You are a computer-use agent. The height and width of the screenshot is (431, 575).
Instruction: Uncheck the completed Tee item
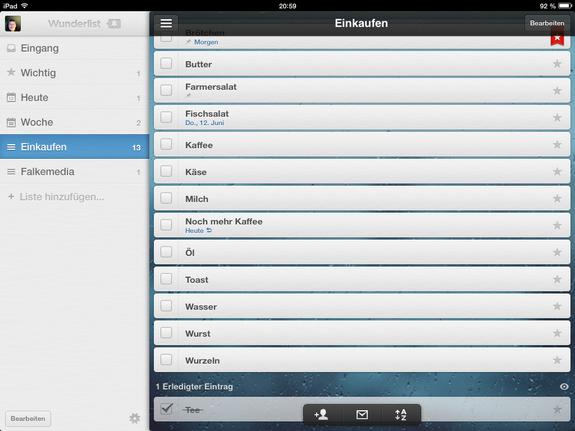pyautogui.click(x=166, y=409)
